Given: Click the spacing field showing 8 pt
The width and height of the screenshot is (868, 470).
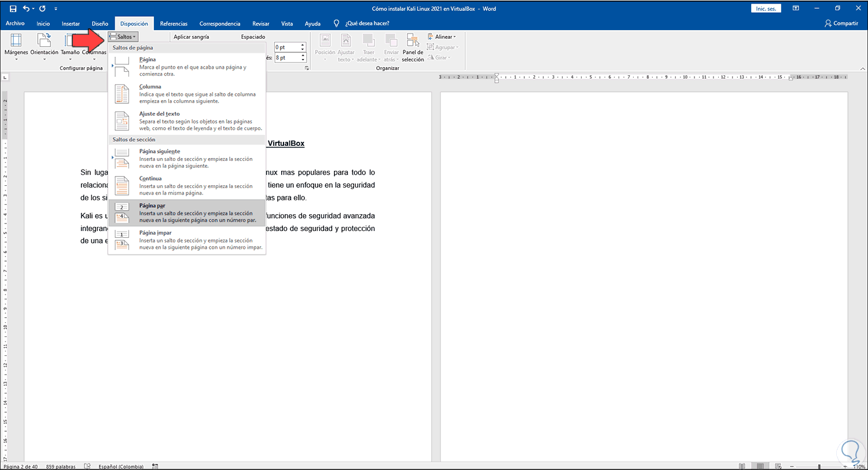Looking at the screenshot, I should pyautogui.click(x=286, y=58).
